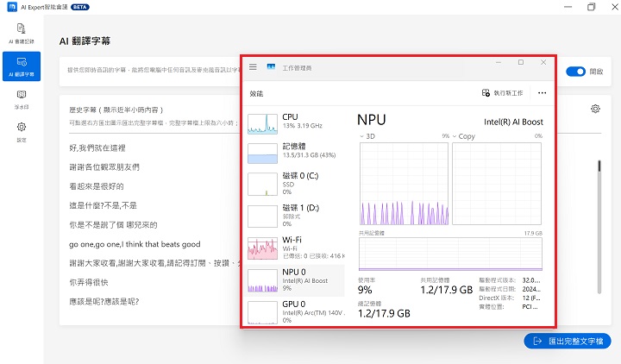
Task: Click subtitle line '應該是呢?應該是呢?'
Action: tap(104, 302)
